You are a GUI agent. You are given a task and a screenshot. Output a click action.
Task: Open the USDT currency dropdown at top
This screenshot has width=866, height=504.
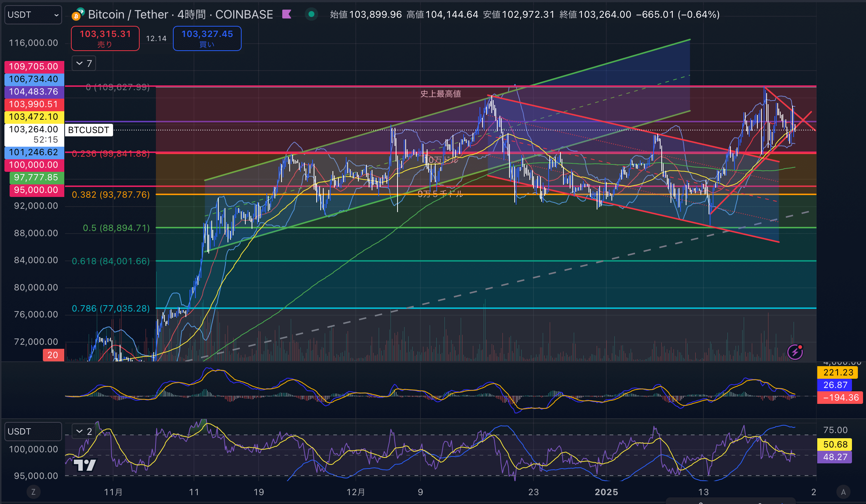(x=33, y=15)
